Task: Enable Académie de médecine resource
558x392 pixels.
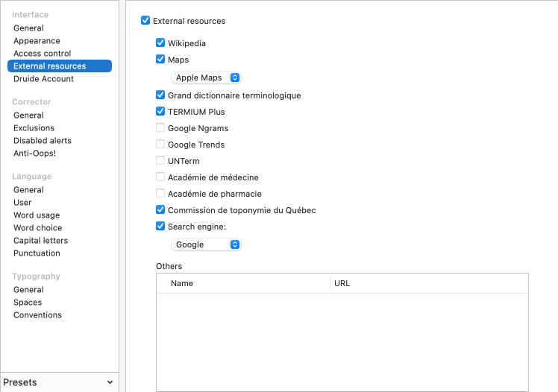Action: pos(160,177)
